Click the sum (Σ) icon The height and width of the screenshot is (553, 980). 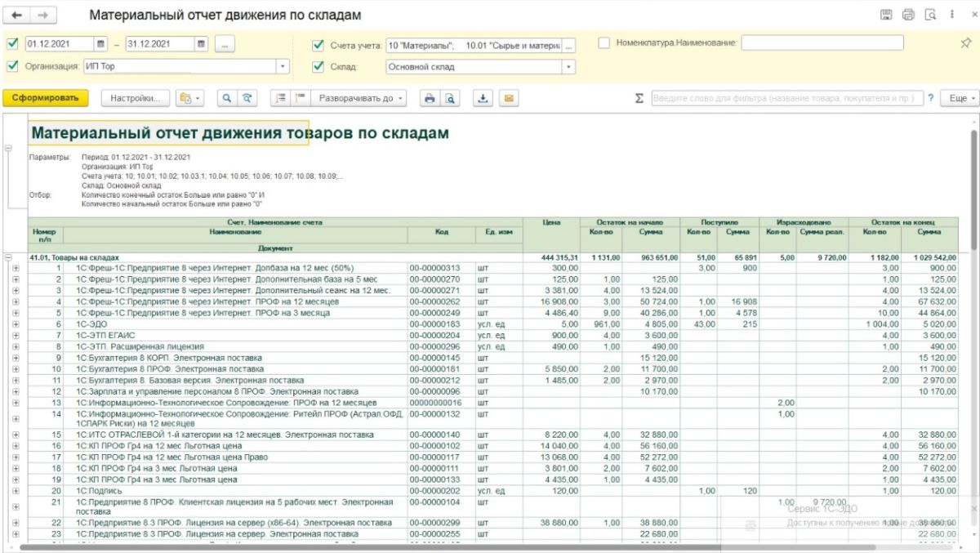pos(639,98)
